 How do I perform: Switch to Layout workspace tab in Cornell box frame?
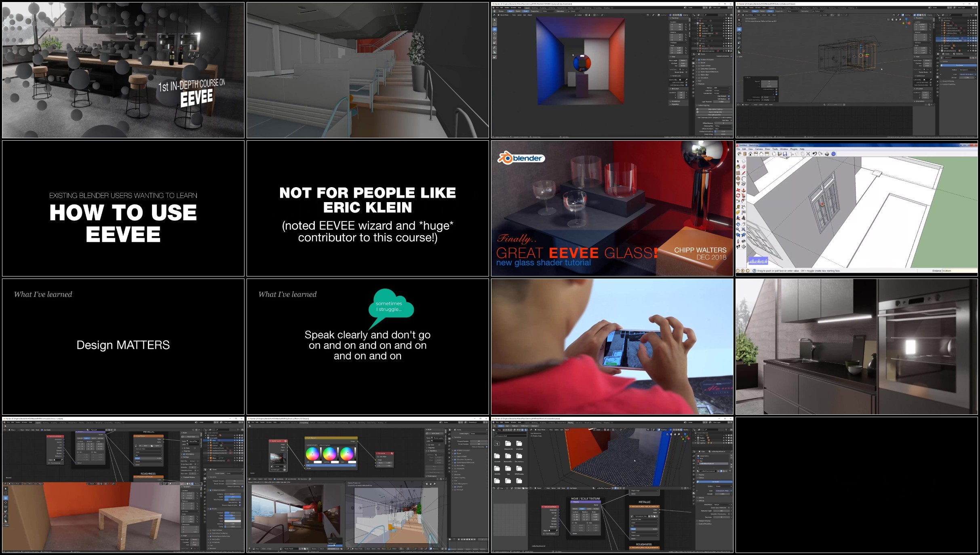point(527,8)
